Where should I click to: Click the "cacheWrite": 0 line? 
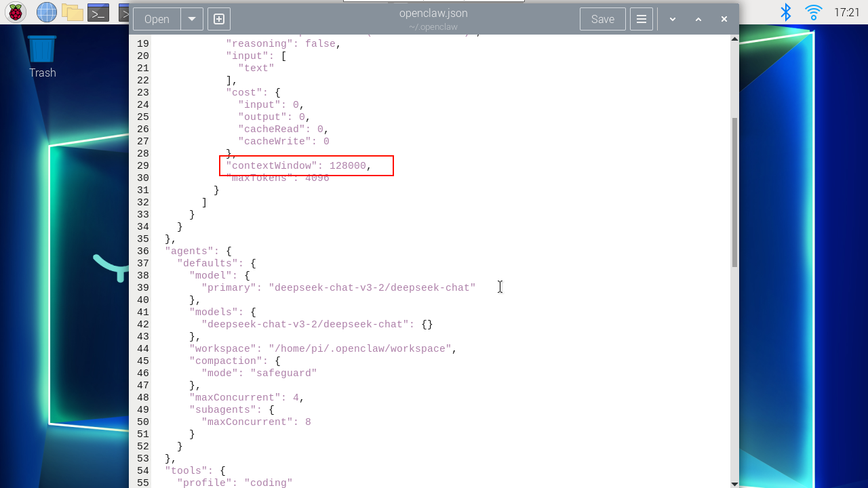(283, 142)
